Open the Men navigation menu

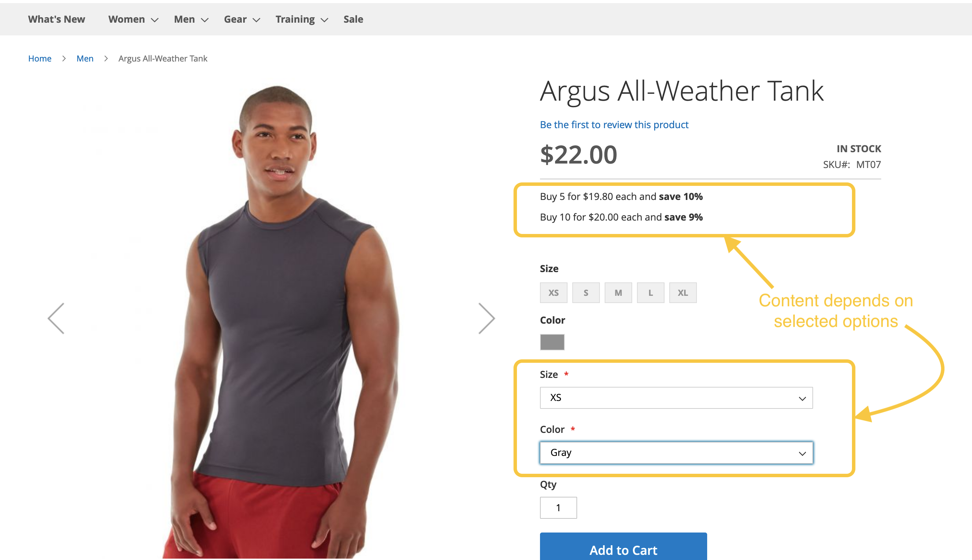click(191, 19)
